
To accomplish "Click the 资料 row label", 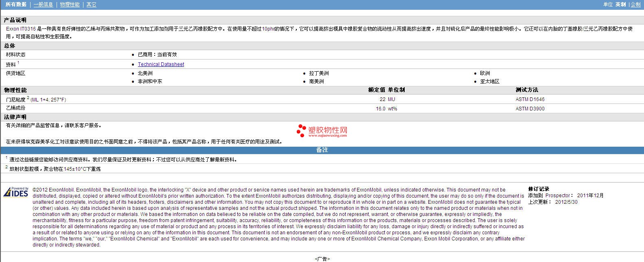I will coord(11,65).
